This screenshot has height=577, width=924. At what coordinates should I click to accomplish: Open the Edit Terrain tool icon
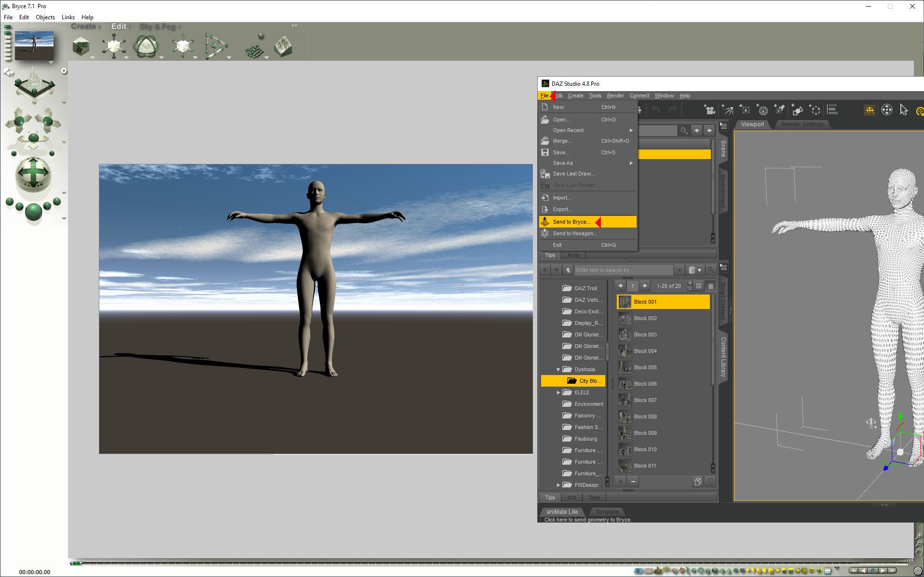click(x=283, y=47)
